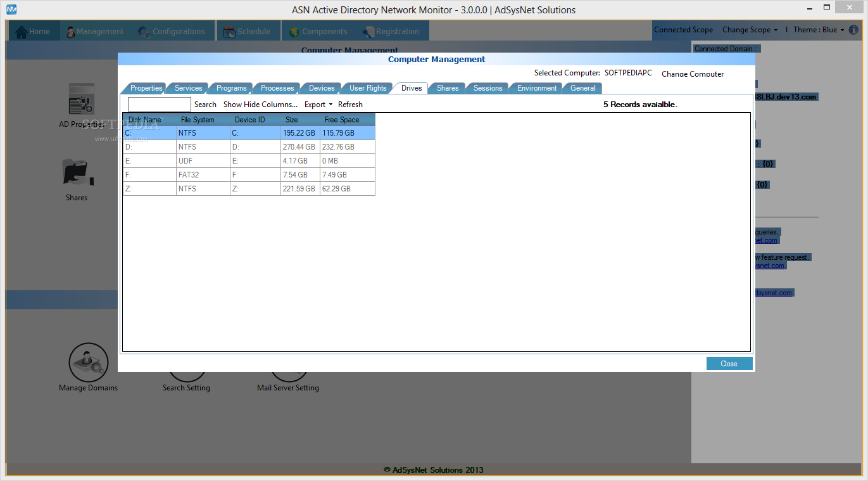Select Disk Name cell Z:
The width and height of the screenshot is (868, 481).
point(149,189)
